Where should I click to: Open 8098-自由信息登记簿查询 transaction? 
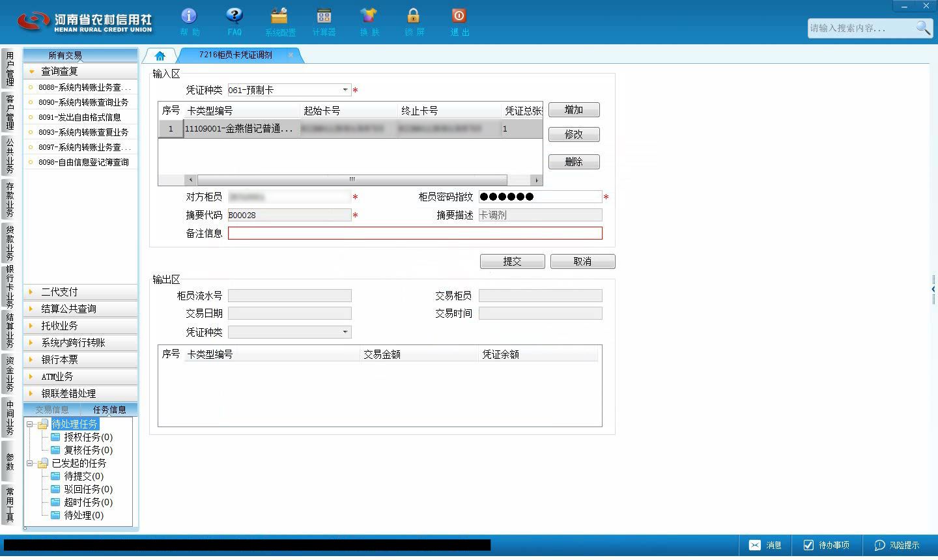coord(81,162)
